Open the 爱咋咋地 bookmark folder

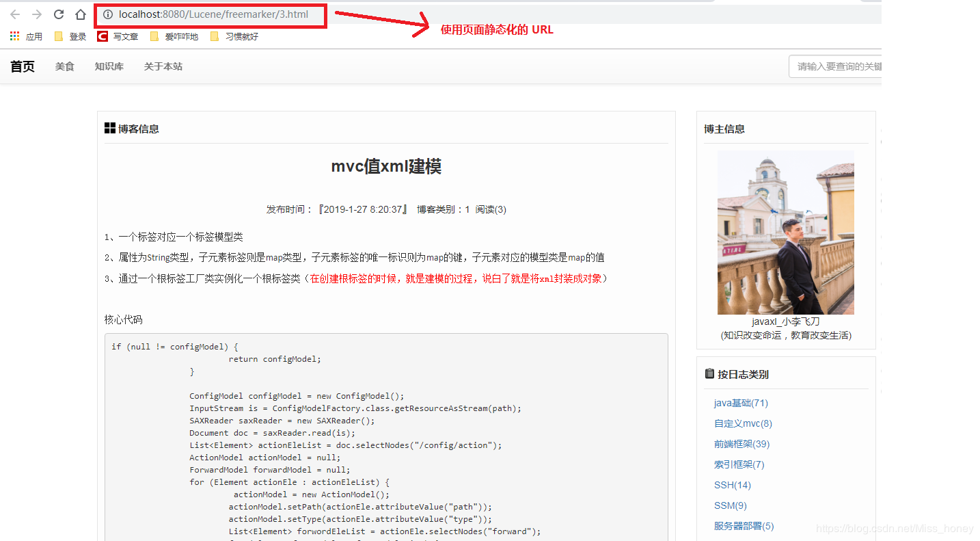tap(174, 36)
